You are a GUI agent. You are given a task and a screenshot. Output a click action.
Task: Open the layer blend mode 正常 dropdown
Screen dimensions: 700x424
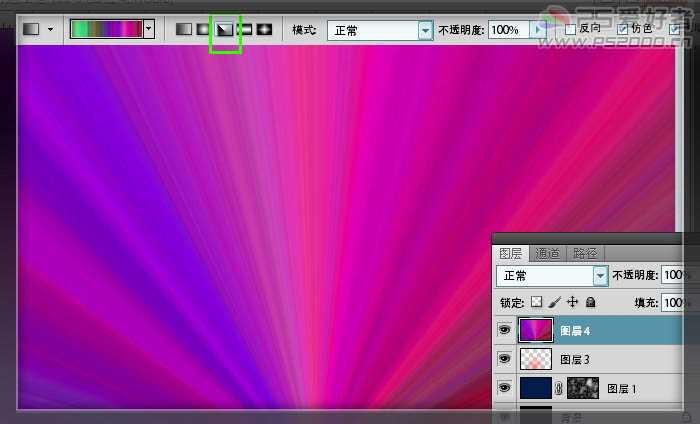coord(600,275)
